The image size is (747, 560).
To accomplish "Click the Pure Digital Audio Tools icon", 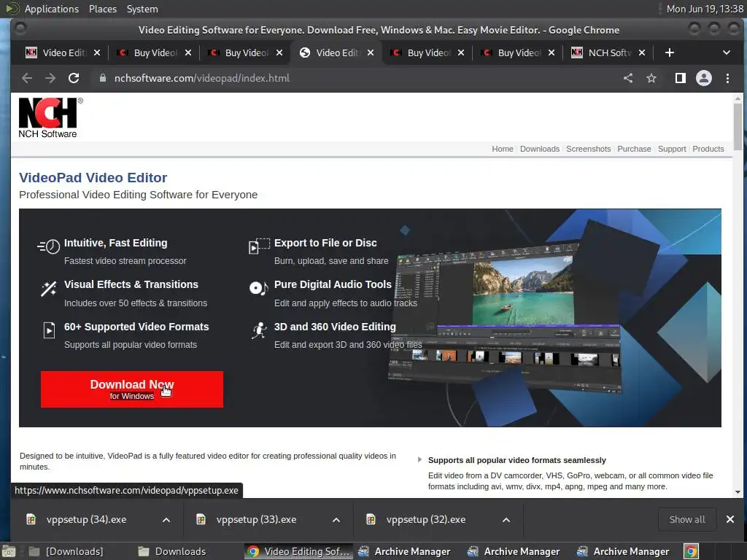I will click(259, 288).
